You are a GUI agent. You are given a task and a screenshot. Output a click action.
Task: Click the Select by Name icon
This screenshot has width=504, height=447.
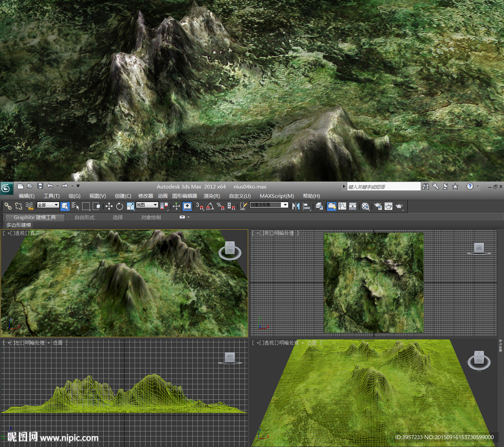point(75,206)
